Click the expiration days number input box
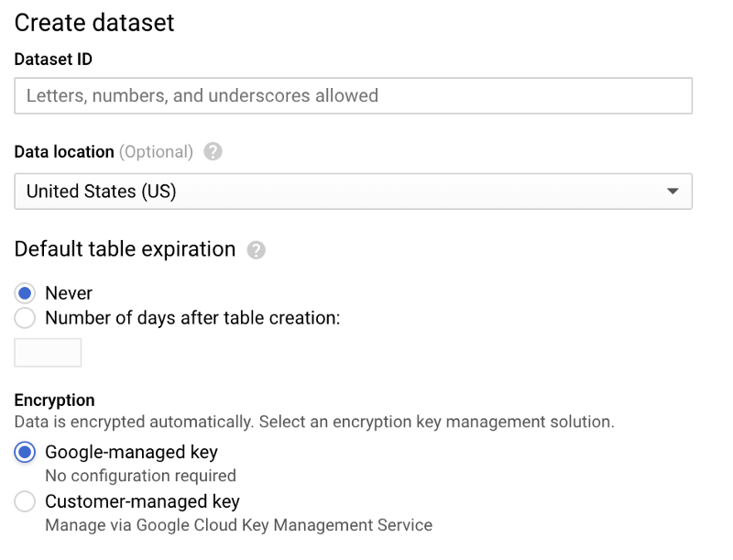The height and width of the screenshot is (560, 733). [48, 352]
